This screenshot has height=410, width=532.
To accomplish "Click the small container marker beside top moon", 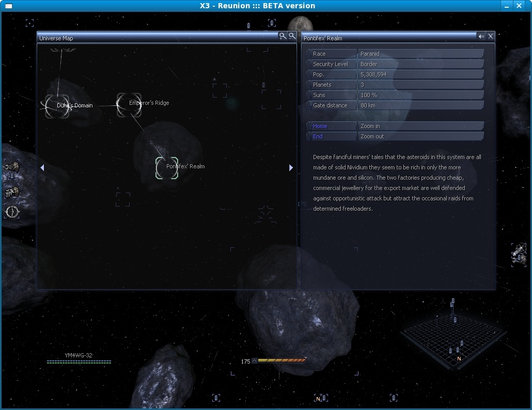I will [248, 25].
